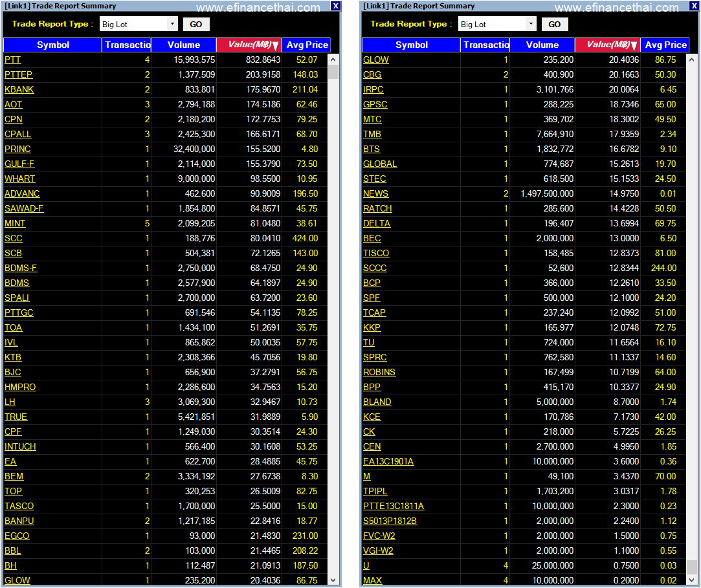
Task: Sort by Transactio column in left window
Action: click(x=126, y=45)
